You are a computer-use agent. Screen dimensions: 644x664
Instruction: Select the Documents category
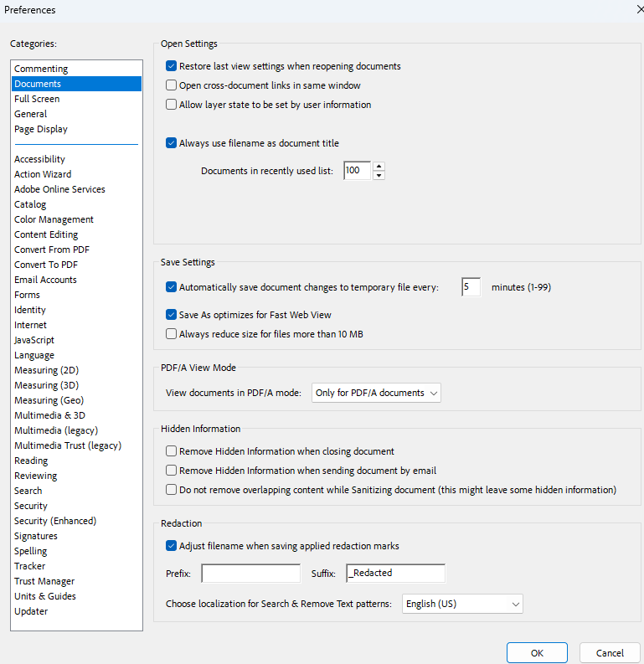click(x=76, y=84)
